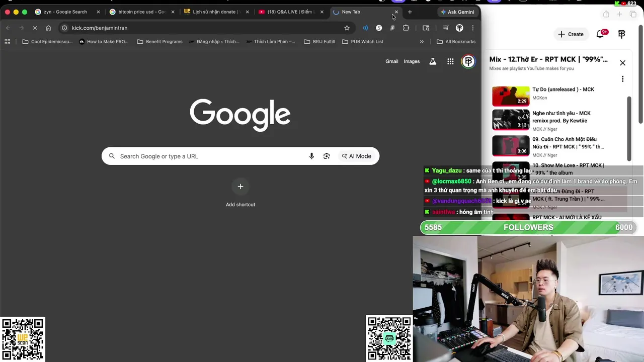
Task: Open the Images link
Action: [x=412, y=61]
